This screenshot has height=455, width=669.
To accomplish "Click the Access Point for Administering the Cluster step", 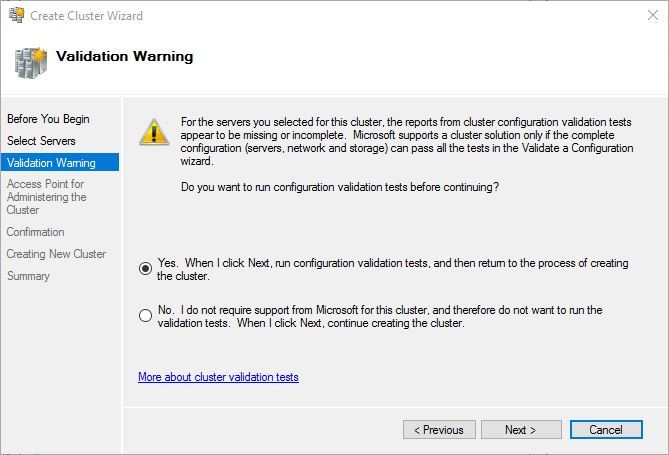I will pos(47,197).
